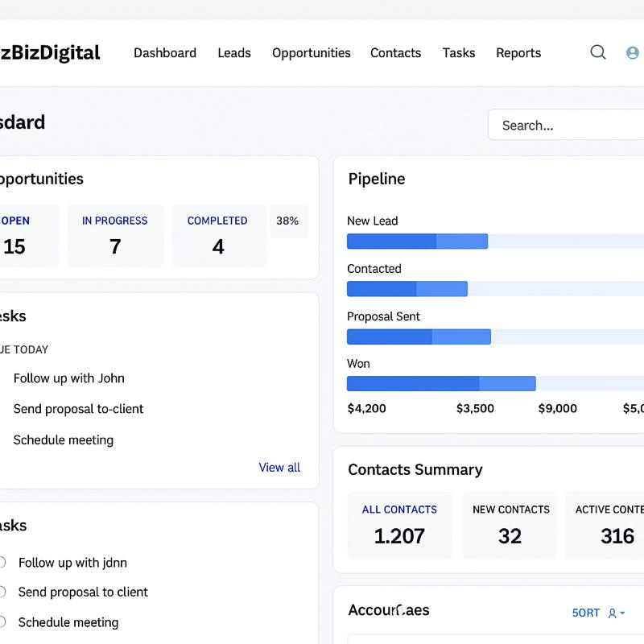The height and width of the screenshot is (644, 644).
Task: Open the user profile avatar icon
Action: [x=633, y=52]
